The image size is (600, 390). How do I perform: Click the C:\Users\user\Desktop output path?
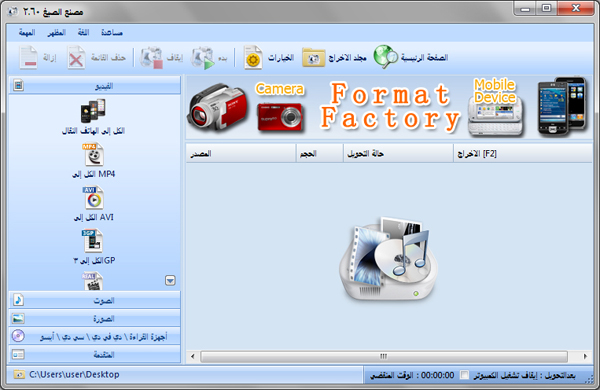74,374
